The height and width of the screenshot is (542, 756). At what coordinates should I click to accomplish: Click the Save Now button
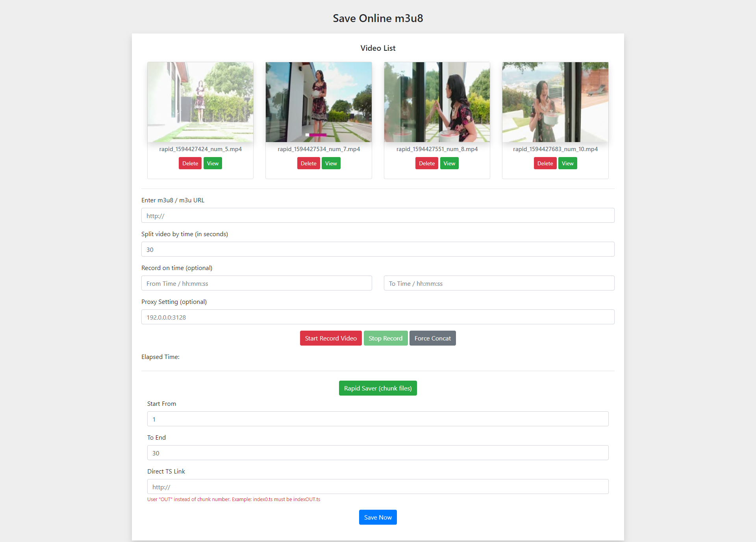pos(378,517)
